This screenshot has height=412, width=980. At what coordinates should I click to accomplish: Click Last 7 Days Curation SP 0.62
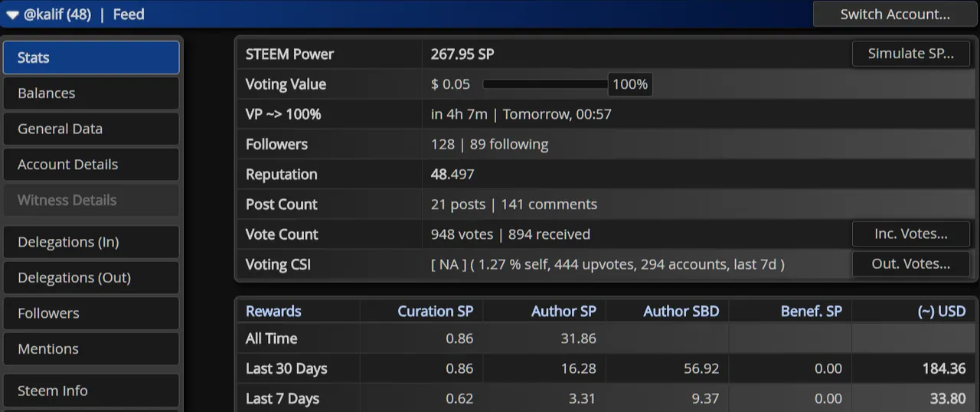(459, 399)
